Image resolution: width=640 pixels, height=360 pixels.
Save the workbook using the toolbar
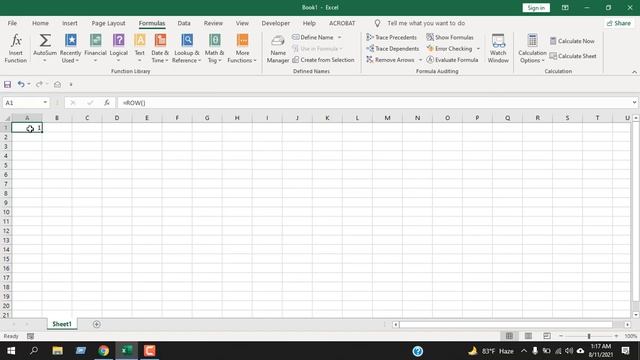click(x=7, y=84)
